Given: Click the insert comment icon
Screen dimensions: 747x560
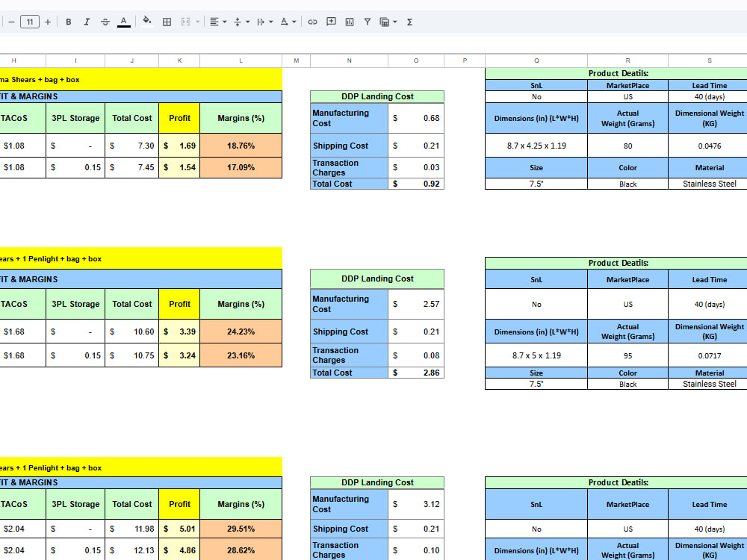Looking at the screenshot, I should [331, 22].
